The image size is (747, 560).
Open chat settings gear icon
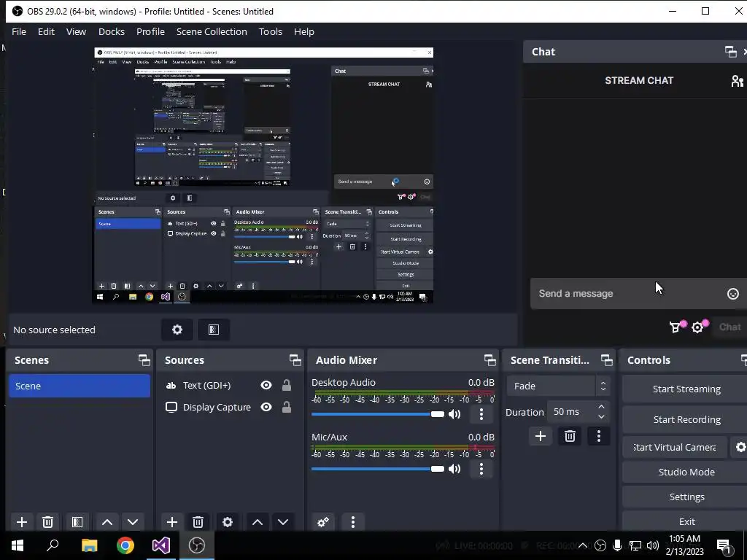coord(698,327)
